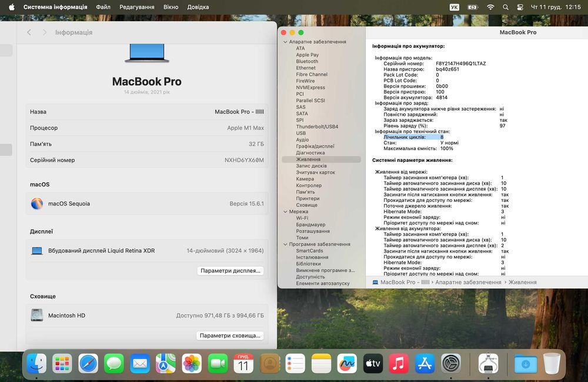Click Лічильник циклів highlighted row
Image resolution: width=588 pixels, height=382 pixels.
click(413, 137)
